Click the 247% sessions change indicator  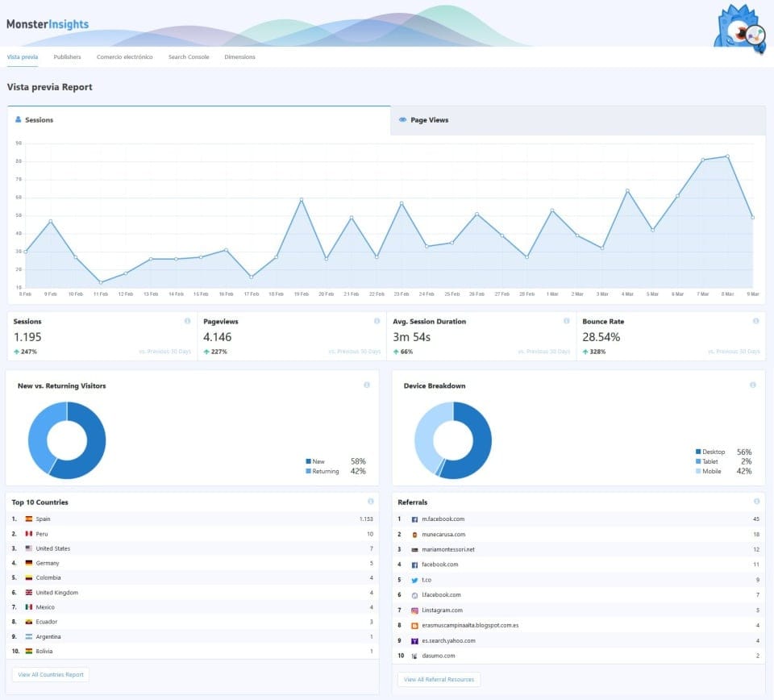(x=25, y=352)
